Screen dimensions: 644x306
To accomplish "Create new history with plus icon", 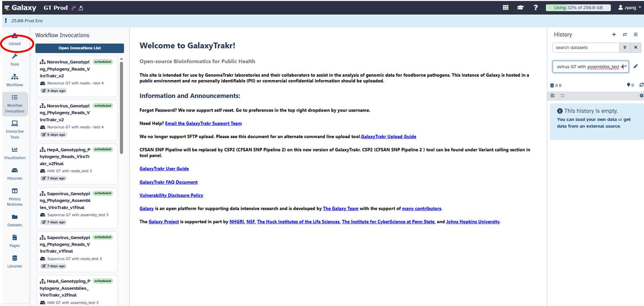I will tap(614, 35).
